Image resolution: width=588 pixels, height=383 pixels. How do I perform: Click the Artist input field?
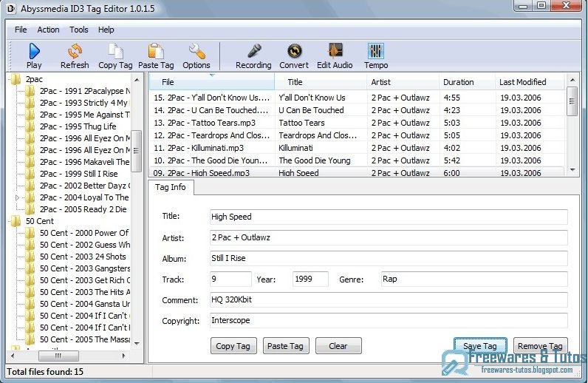point(389,237)
